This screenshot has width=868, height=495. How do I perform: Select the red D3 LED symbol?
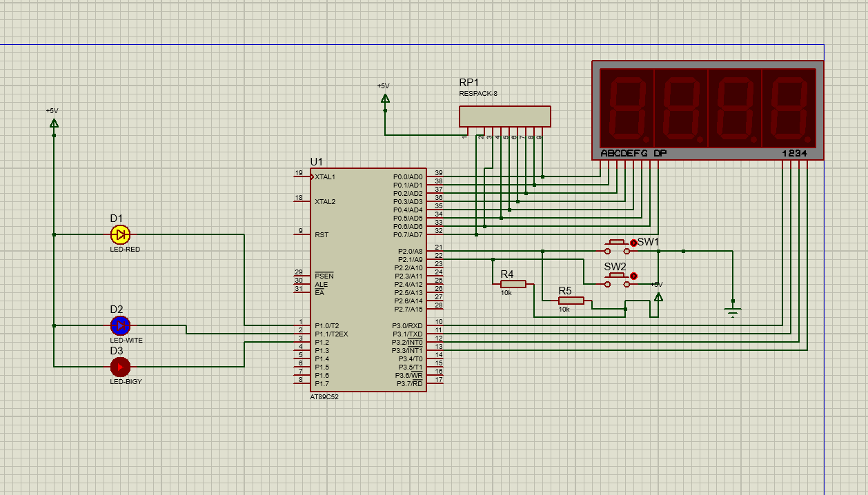(120, 367)
